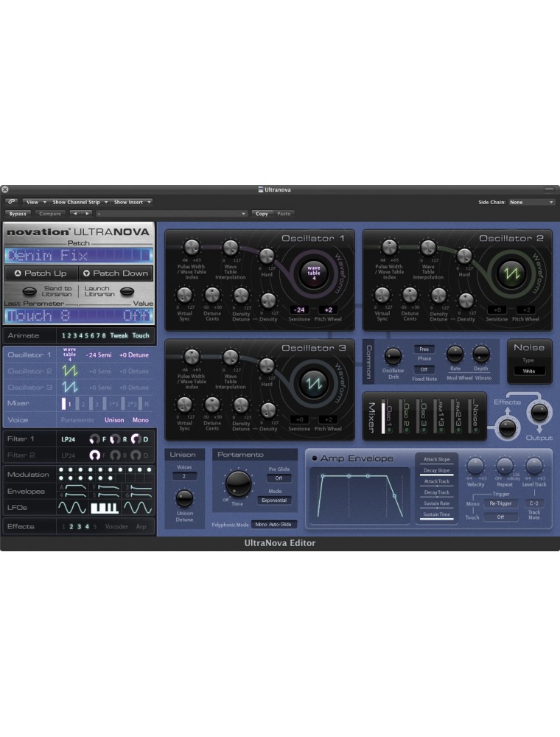Select the LFOs section in the sidebar
The width and height of the screenshot is (560, 737).
click(x=79, y=508)
